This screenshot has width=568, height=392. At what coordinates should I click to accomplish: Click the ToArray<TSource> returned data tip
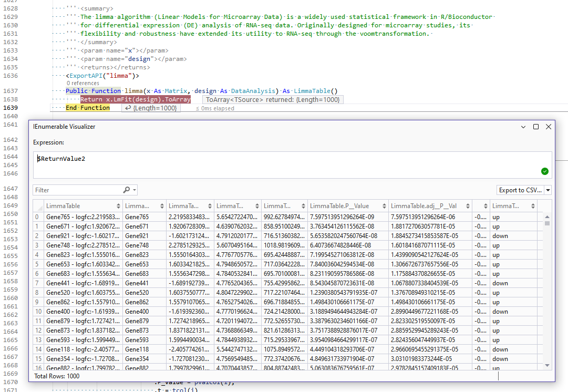pyautogui.click(x=272, y=99)
